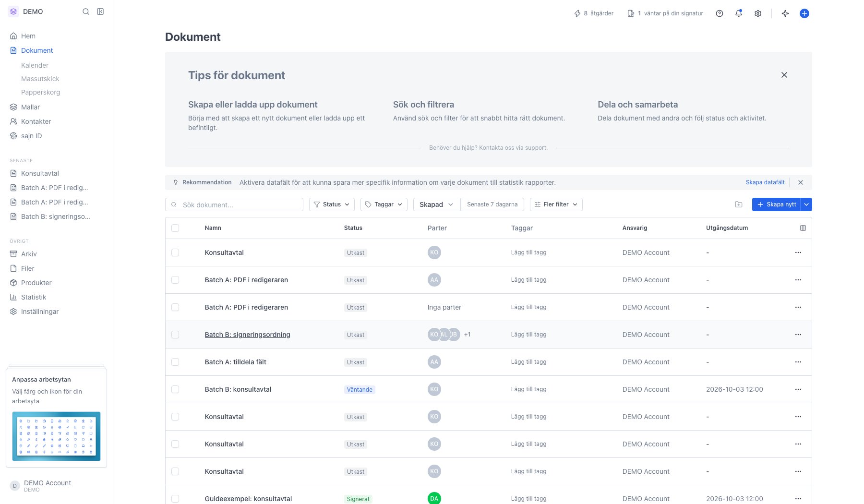The image size is (864, 504).
Task: Click the new folder icon beside Skapa nytt
Action: (739, 204)
